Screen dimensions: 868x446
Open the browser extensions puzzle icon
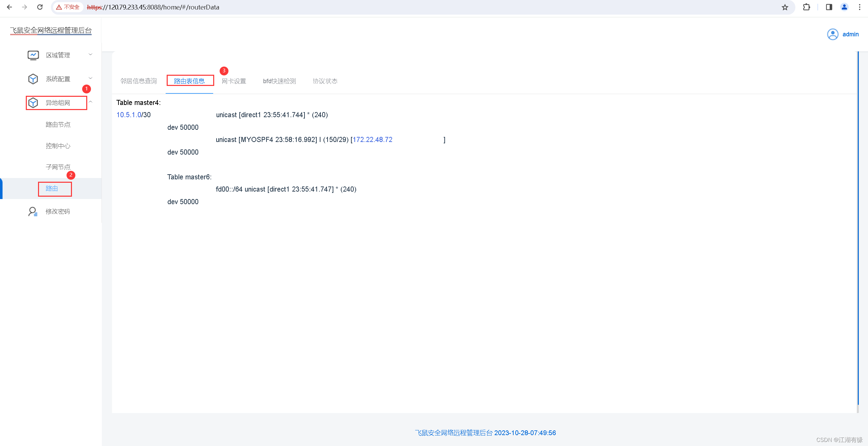coord(806,7)
